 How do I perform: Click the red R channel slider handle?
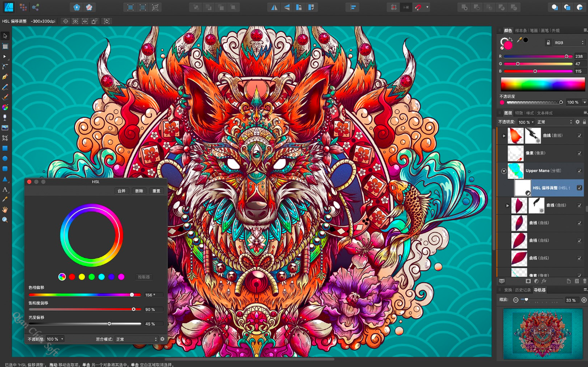[566, 56]
